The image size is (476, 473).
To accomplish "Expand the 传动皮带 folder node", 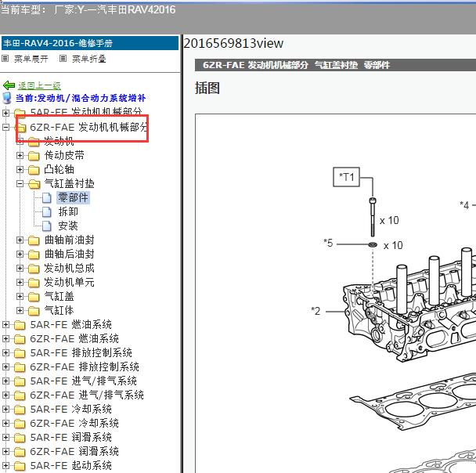I will tap(20, 155).
